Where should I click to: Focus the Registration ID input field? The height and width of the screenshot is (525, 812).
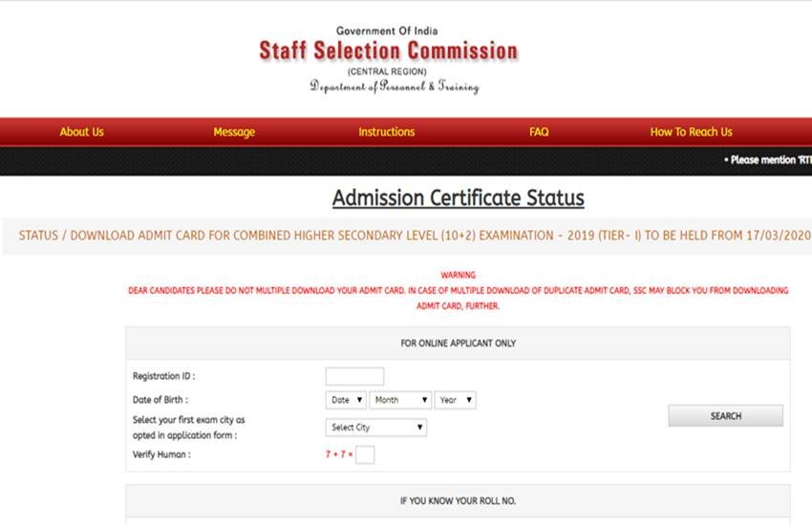(x=354, y=376)
